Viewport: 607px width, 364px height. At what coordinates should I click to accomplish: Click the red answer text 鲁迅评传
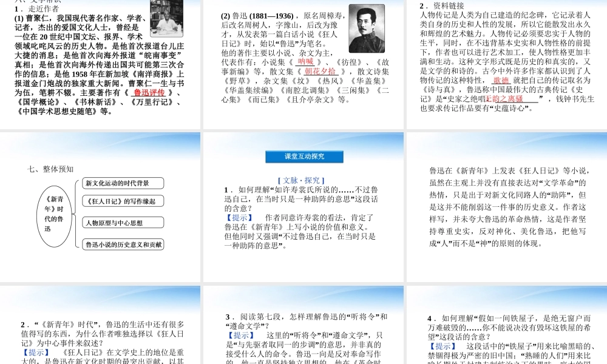coord(149,92)
